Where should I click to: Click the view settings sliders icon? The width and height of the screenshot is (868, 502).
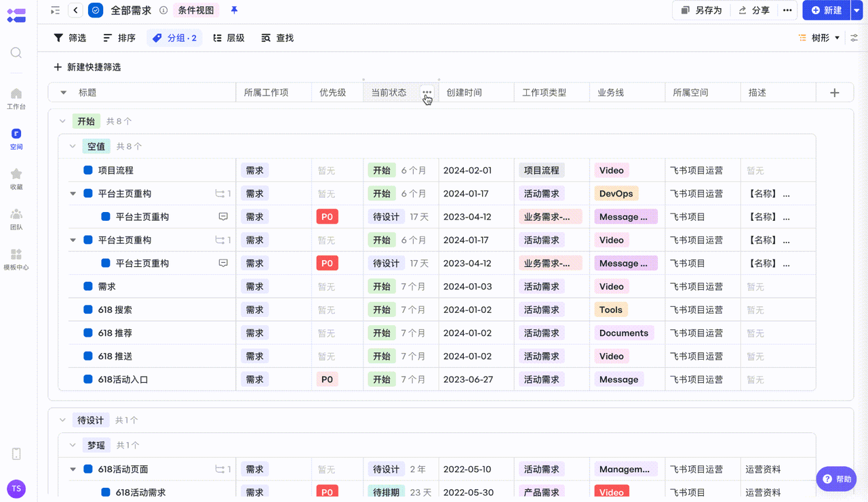tap(854, 38)
